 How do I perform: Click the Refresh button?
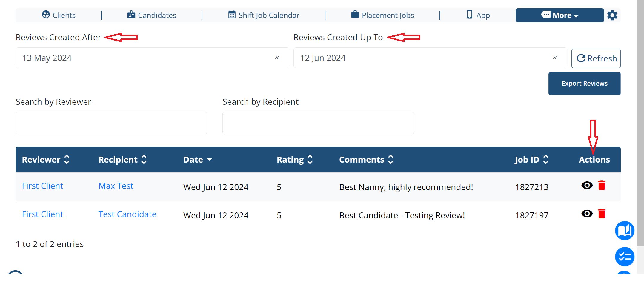click(x=596, y=58)
